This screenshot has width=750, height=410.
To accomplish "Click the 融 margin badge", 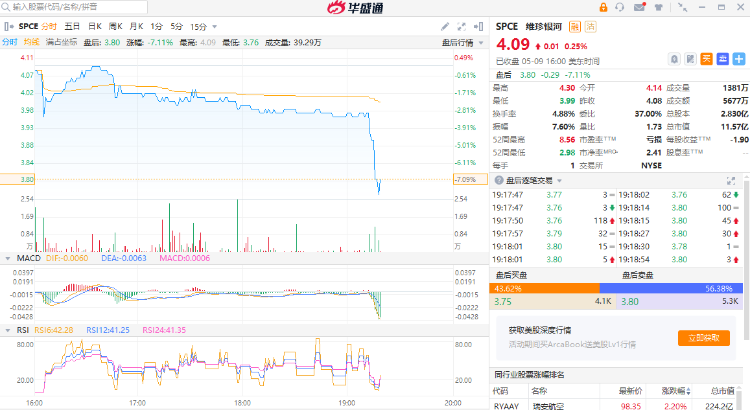I will coord(574,27).
